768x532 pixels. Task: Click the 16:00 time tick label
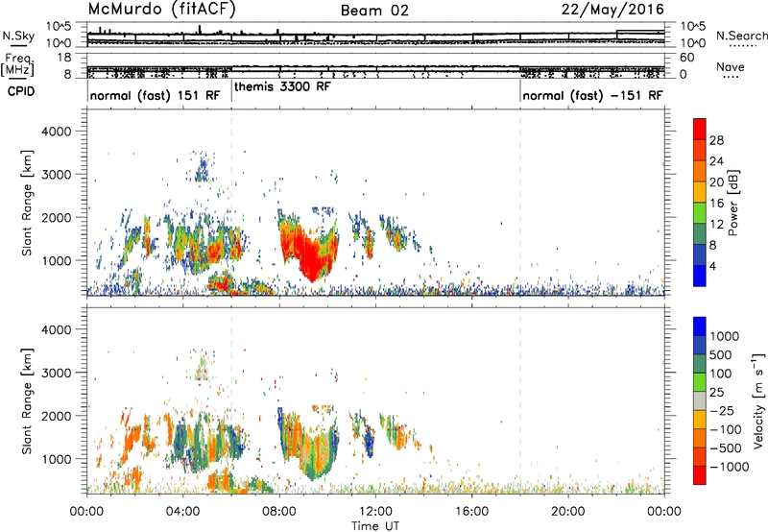471,511
